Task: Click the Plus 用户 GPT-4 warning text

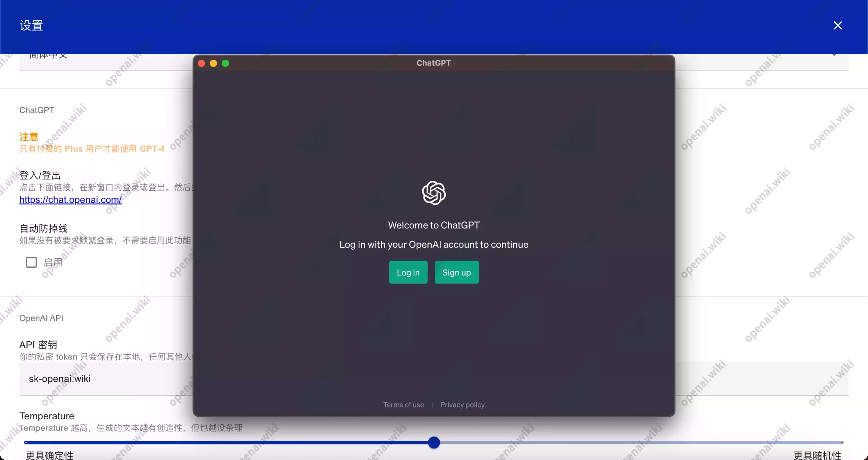Action: (92, 149)
